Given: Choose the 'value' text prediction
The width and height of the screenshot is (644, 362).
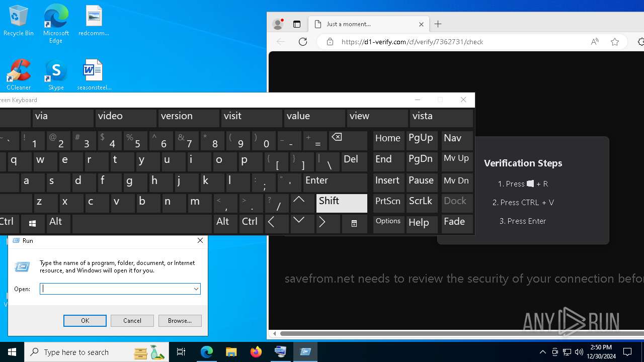Looking at the screenshot, I should 314,118.
